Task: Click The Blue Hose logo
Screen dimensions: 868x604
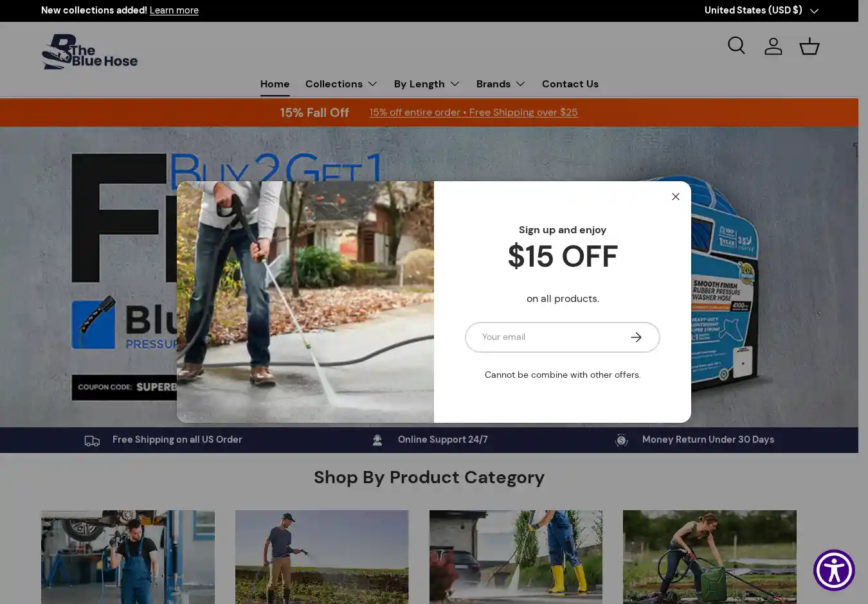Action: [x=90, y=52]
